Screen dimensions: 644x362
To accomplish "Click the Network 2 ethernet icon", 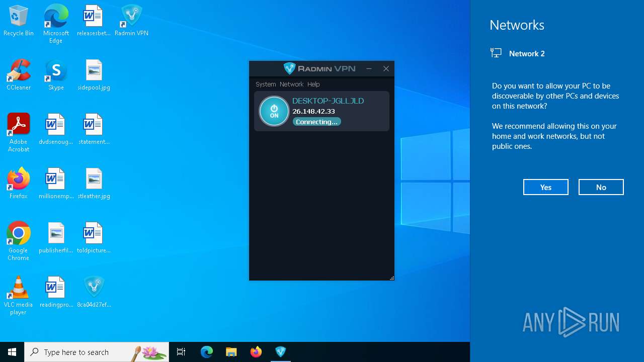I will tap(496, 53).
